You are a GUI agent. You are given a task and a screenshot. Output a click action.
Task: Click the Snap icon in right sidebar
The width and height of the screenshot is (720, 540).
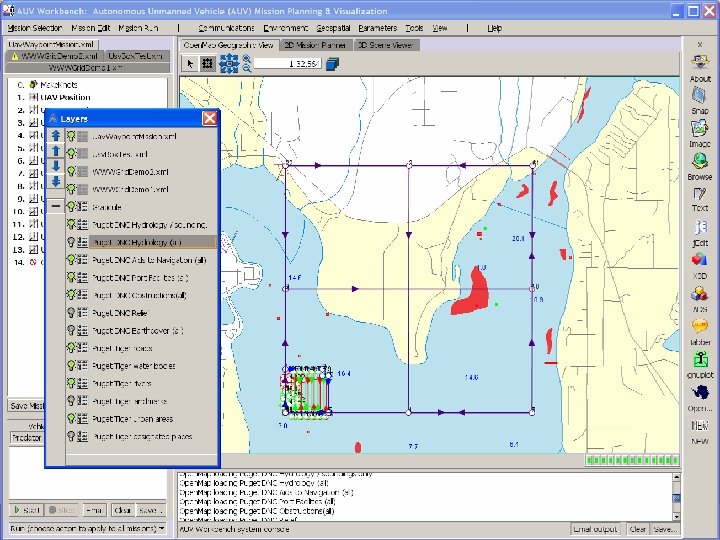point(700,96)
